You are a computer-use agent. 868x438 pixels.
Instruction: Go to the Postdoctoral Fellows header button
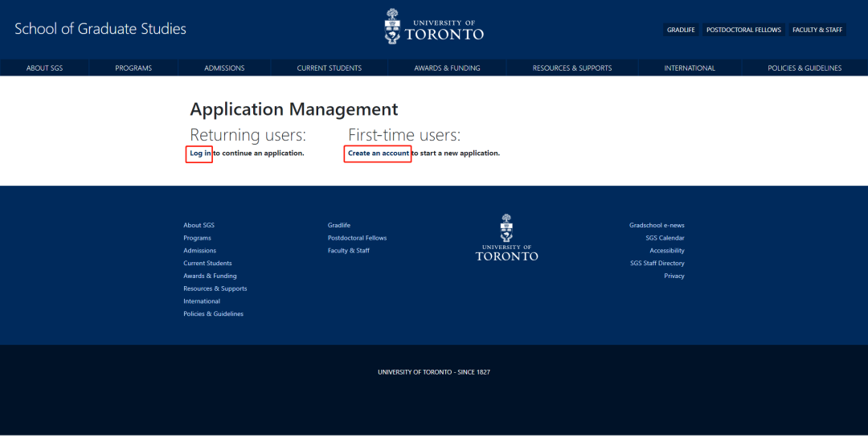(x=743, y=30)
